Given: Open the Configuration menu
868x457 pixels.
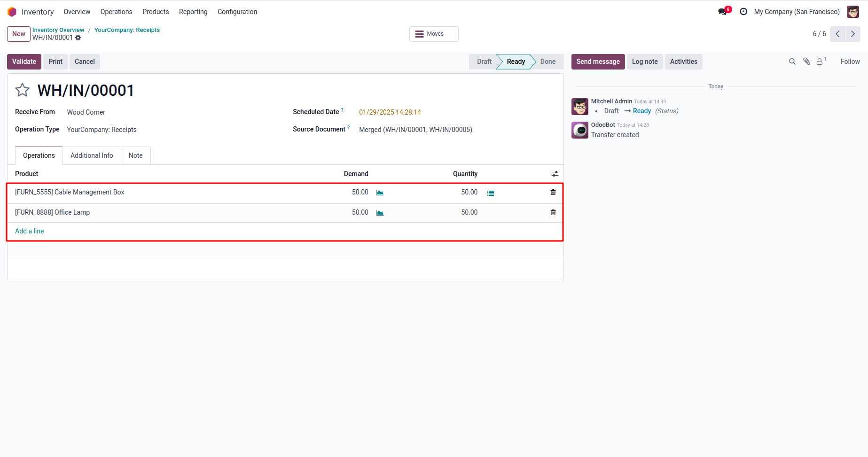Looking at the screenshot, I should [237, 12].
